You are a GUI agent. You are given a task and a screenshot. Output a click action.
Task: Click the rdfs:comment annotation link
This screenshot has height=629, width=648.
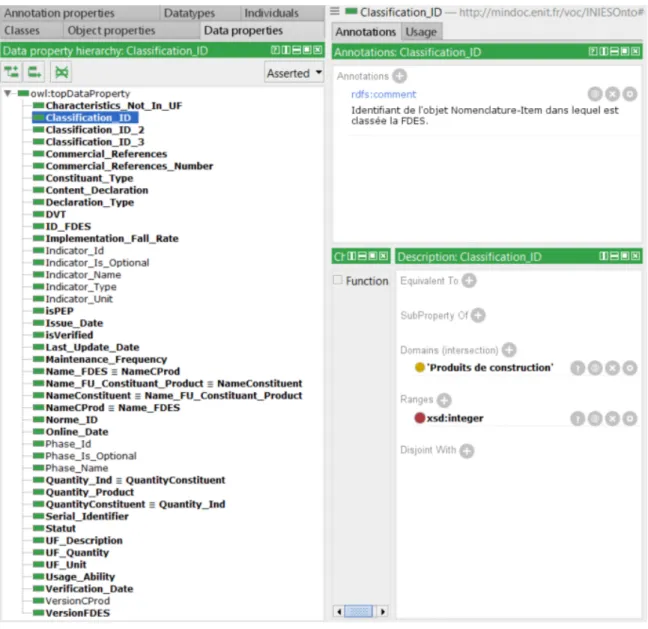point(384,94)
